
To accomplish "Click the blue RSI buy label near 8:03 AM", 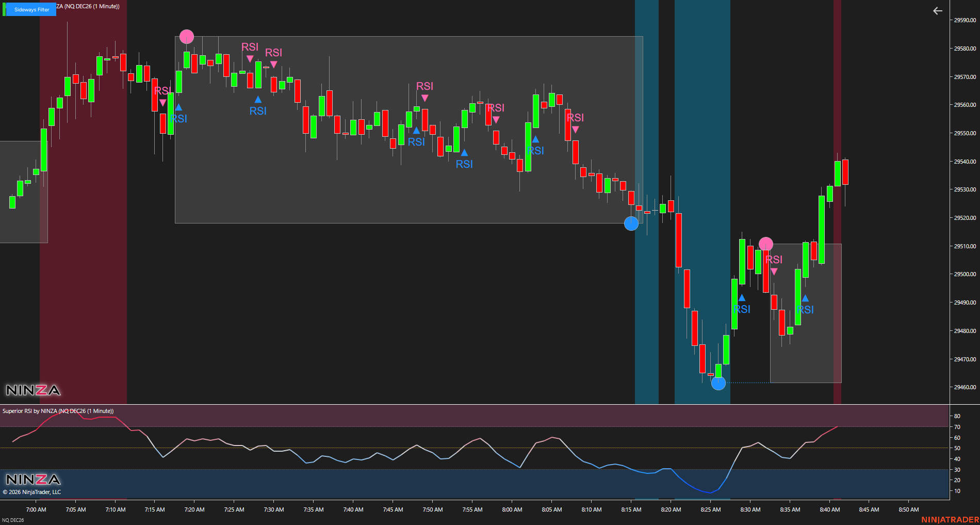I will point(535,151).
